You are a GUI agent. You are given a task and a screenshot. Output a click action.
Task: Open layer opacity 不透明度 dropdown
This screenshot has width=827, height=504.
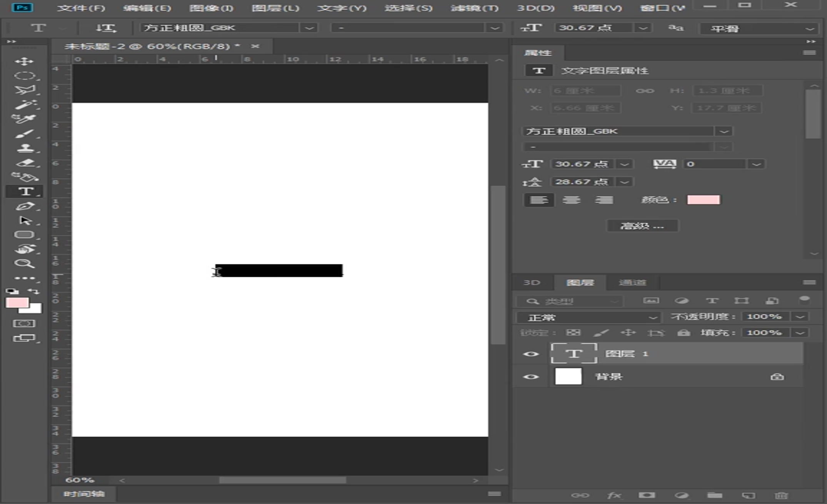pos(800,317)
